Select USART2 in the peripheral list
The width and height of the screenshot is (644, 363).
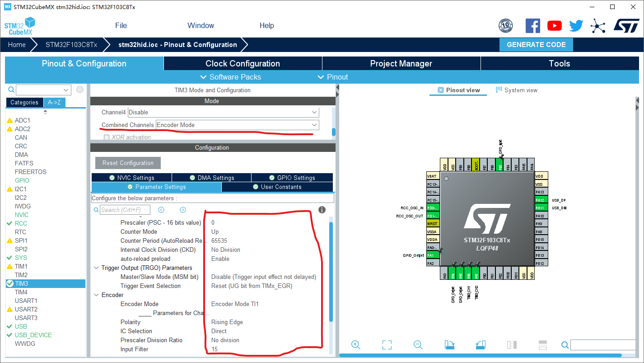click(x=26, y=309)
